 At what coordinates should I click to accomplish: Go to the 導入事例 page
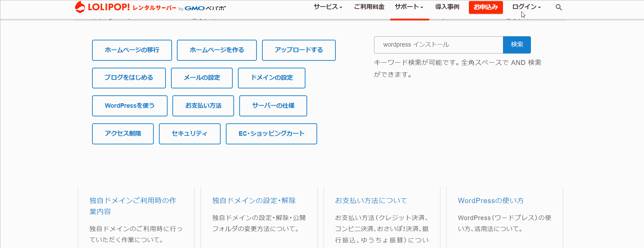coord(447,7)
